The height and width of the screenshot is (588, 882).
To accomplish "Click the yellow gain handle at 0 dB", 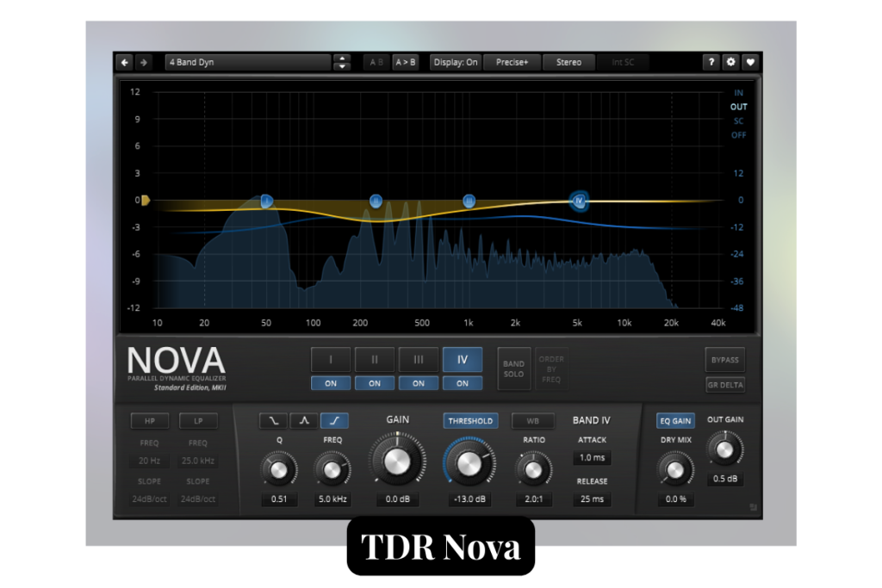I will (145, 200).
